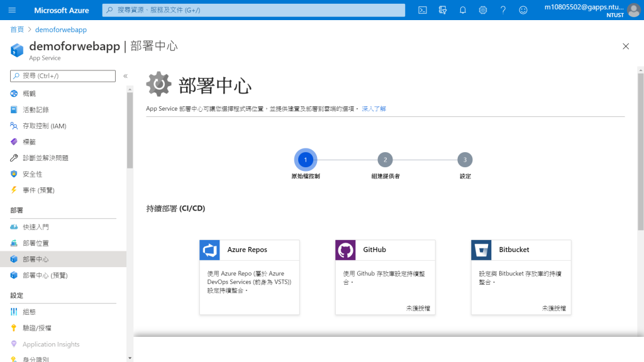The height and width of the screenshot is (362, 644).
Task: Open Cloud Shell from the top bar
Action: pyautogui.click(x=422, y=10)
